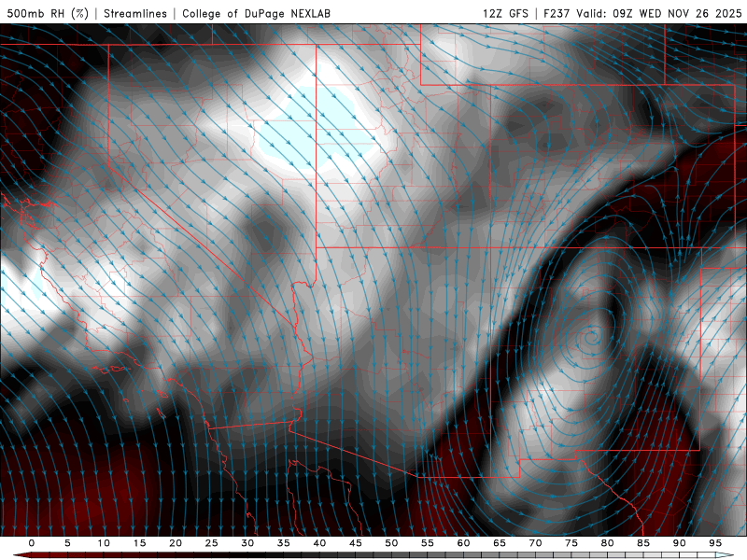The width and height of the screenshot is (747, 560).
Task: Click 'College of DuPage NEXLAB' text
Action: [256, 13]
